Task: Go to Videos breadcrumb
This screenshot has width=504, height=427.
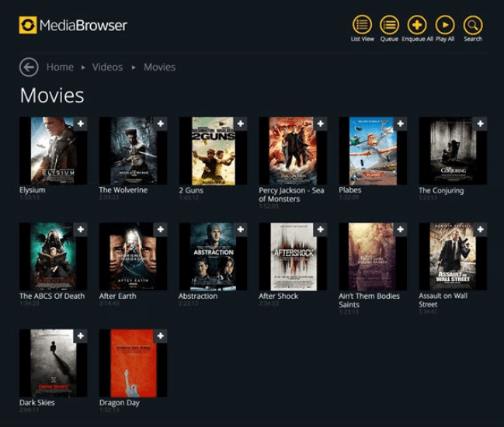Action: (107, 67)
